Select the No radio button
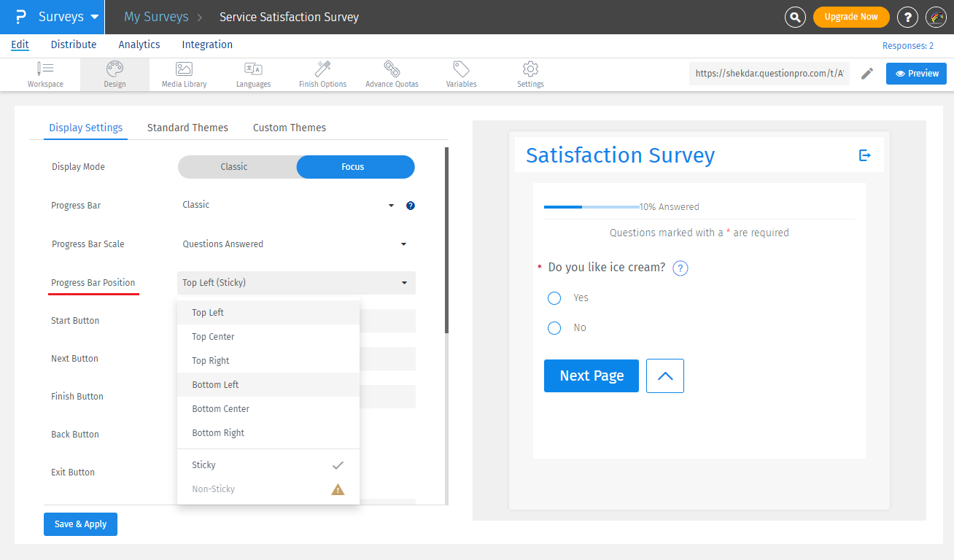954x560 pixels. [x=554, y=327]
